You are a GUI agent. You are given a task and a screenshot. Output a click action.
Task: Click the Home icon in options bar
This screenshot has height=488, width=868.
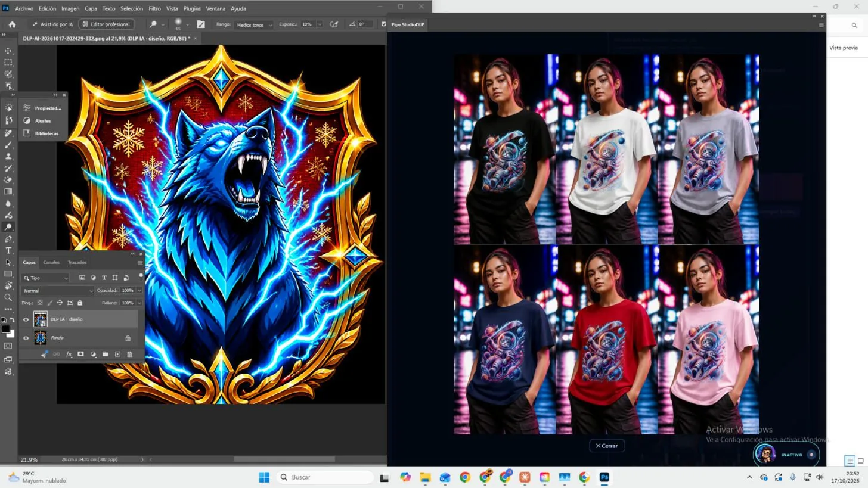click(12, 24)
